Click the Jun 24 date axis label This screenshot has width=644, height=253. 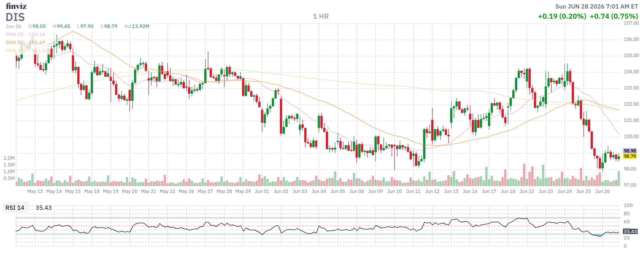coord(565,192)
